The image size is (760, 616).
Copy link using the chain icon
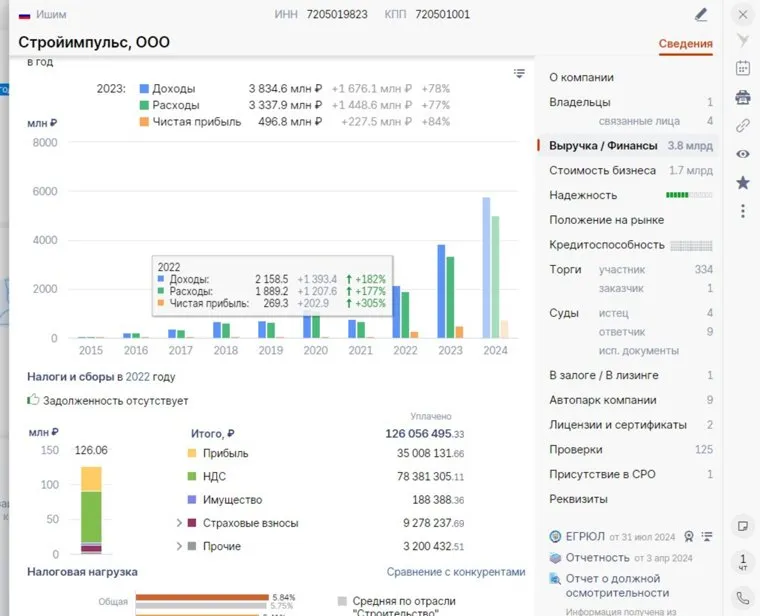(742, 126)
